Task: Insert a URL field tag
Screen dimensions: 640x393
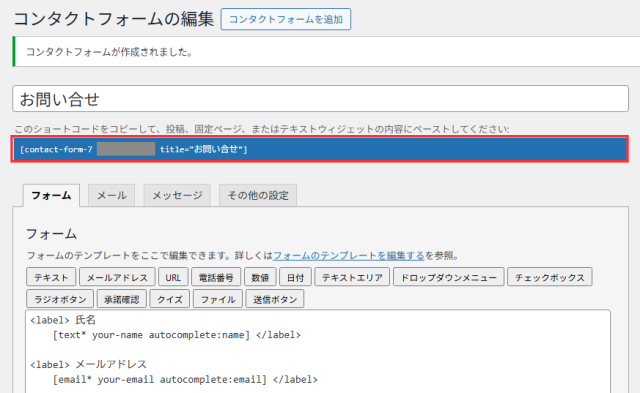Action: point(173,278)
